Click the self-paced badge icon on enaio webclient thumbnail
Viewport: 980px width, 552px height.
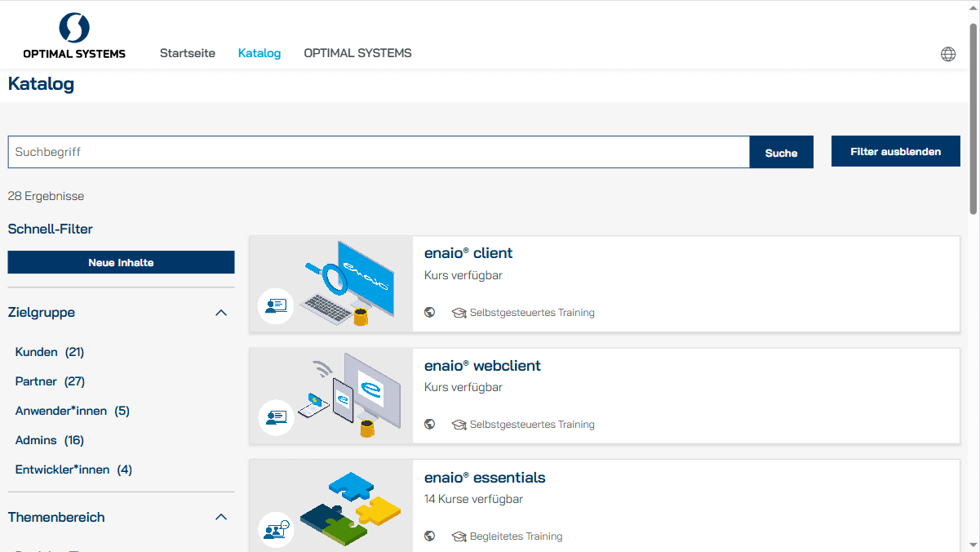point(276,417)
